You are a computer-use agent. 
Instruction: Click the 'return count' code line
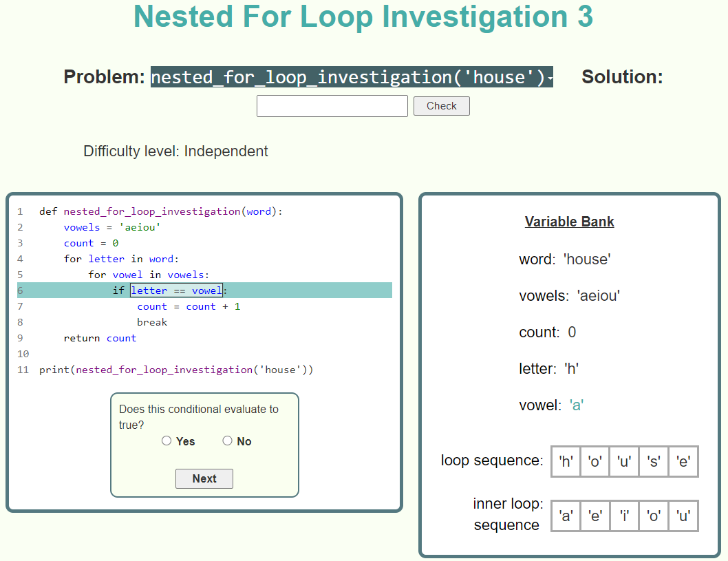click(x=100, y=338)
